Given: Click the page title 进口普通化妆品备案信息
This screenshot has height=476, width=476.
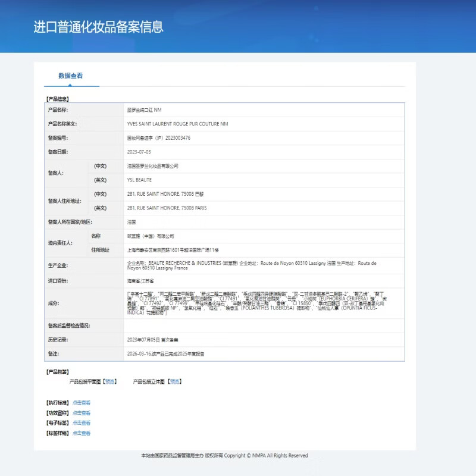Looking at the screenshot, I should point(98,27).
